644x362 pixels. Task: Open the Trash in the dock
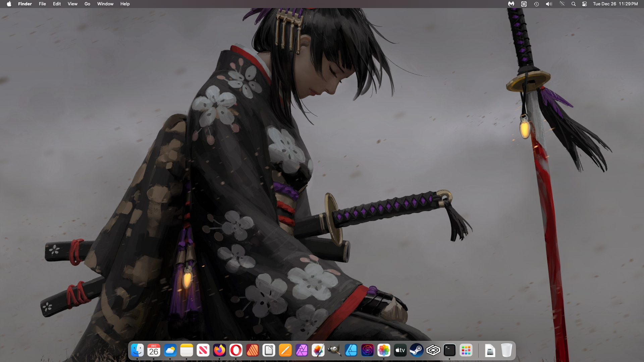click(x=506, y=350)
